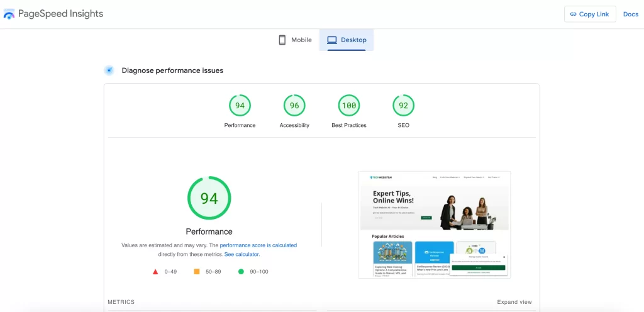This screenshot has width=644, height=312.
Task: Click the Diagnose performance issues radar icon
Action: (x=109, y=70)
